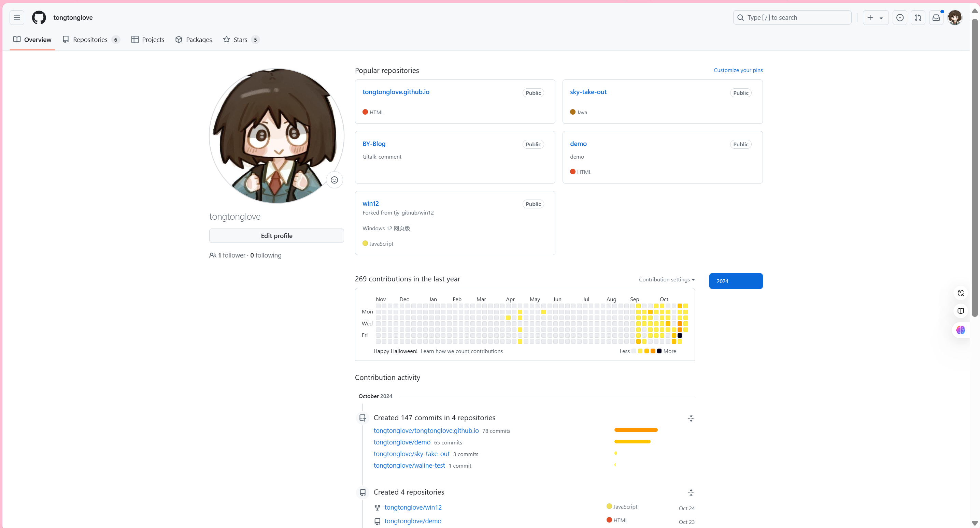Open the create new plus dropdown
The height and width of the screenshot is (528, 980).
876,17
